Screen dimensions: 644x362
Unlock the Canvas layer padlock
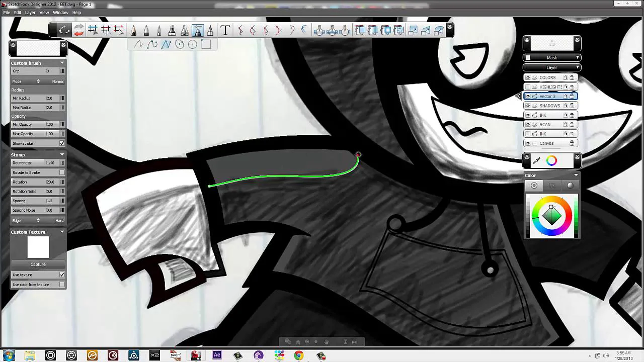pyautogui.click(x=572, y=143)
